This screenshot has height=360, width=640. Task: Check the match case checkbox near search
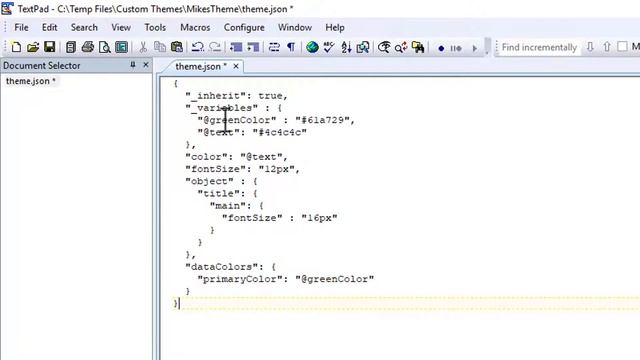tap(622, 47)
